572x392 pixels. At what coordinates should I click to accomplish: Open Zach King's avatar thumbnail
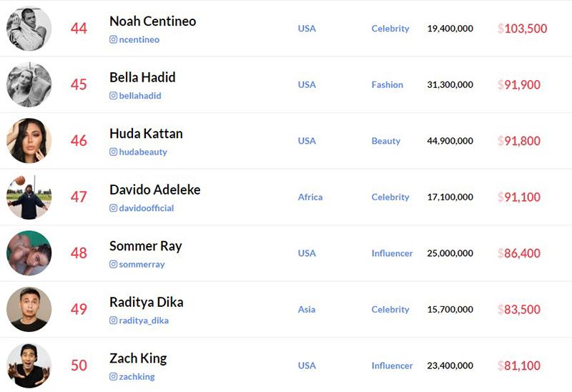tap(29, 366)
